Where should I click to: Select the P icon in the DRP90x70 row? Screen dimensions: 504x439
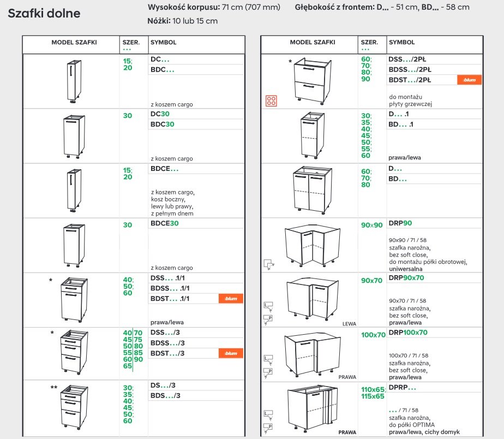pyautogui.click(x=268, y=318)
